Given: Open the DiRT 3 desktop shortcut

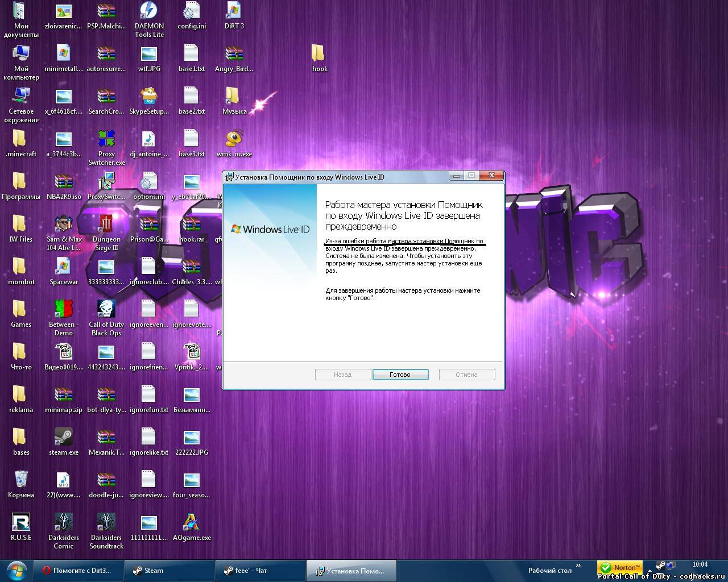Looking at the screenshot, I should coord(234,11).
